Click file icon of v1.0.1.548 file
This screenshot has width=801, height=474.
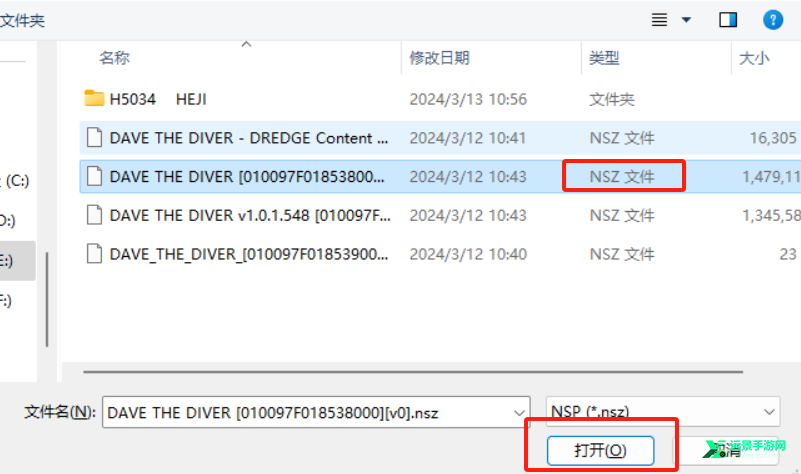click(94, 215)
